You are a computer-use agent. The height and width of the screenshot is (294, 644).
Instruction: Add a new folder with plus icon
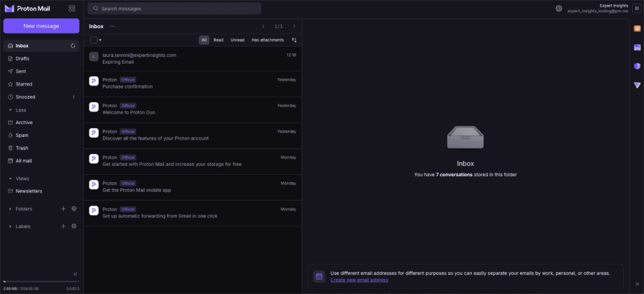click(x=63, y=208)
